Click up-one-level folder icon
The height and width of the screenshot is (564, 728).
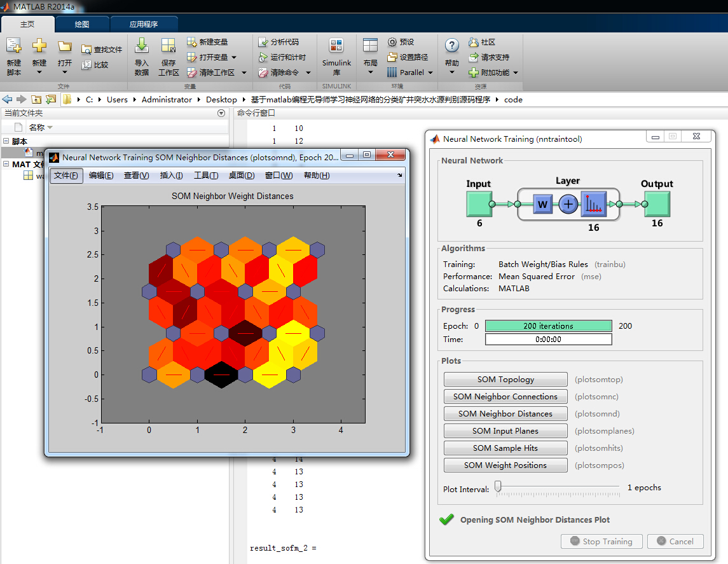tap(36, 99)
